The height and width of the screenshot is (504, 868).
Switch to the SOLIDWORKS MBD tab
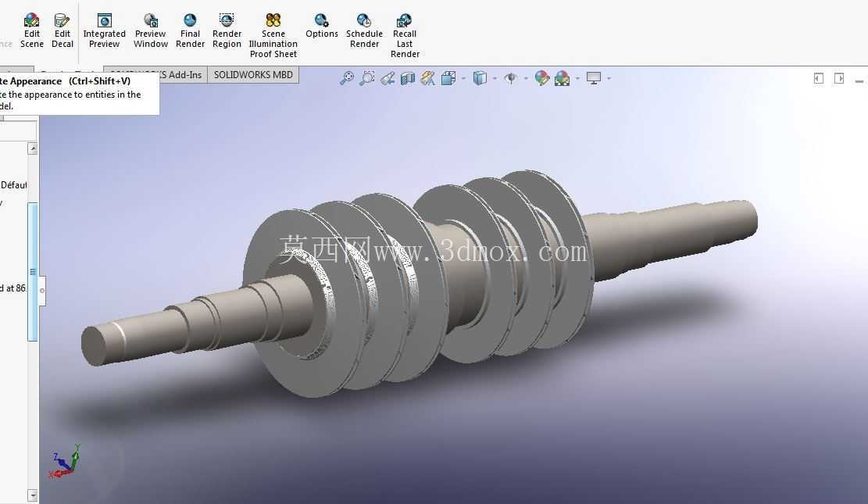click(x=253, y=75)
